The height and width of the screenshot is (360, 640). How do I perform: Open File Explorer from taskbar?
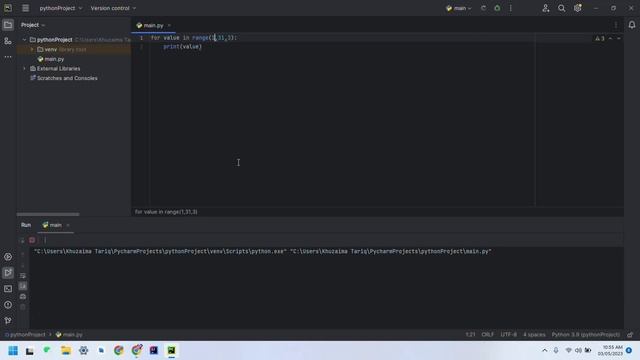tap(66, 351)
